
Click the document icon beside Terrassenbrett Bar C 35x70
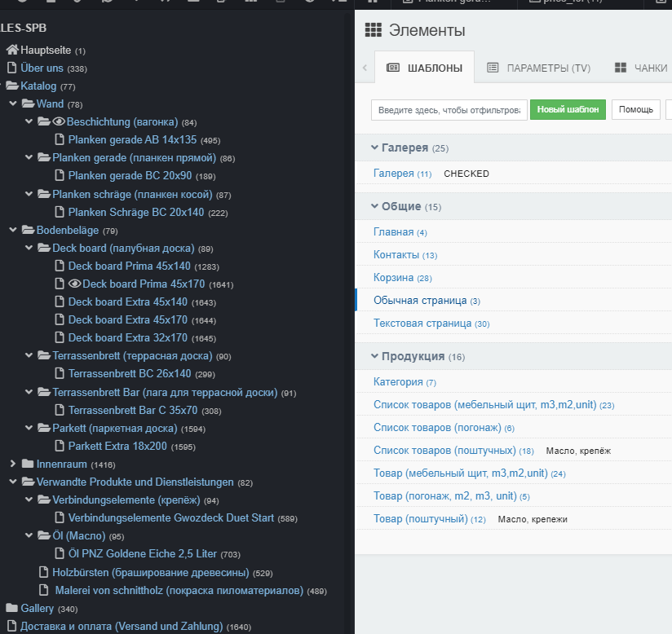point(60,410)
